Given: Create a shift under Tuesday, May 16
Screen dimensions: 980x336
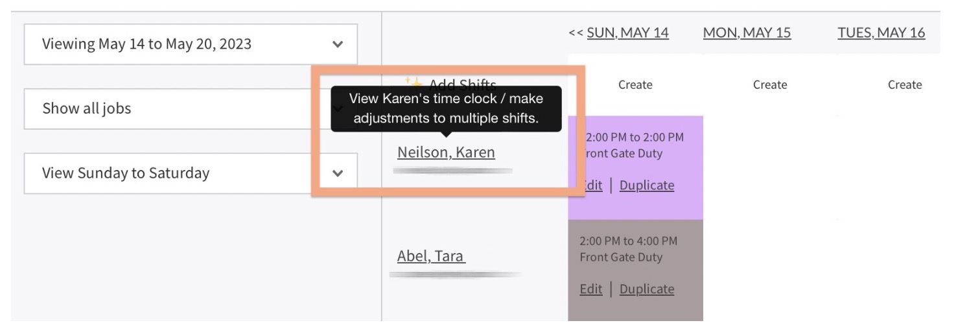Looking at the screenshot, I should [905, 85].
